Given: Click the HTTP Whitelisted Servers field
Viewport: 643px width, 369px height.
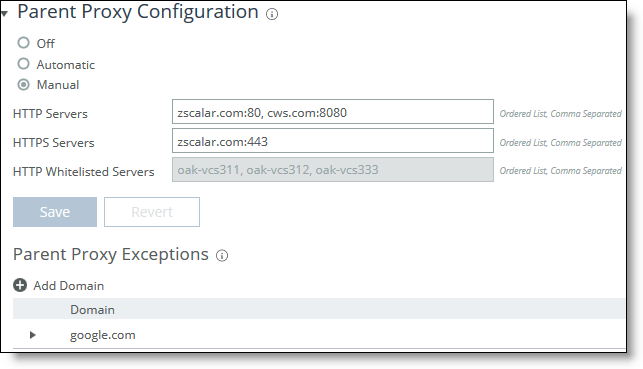Looking at the screenshot, I should (333, 169).
